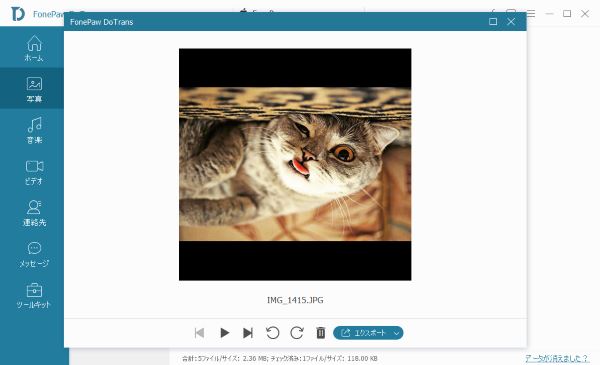Viewport: 600px width, 365px height.
Task: Click the FonePaw logo in main window
Action: (x=18, y=14)
